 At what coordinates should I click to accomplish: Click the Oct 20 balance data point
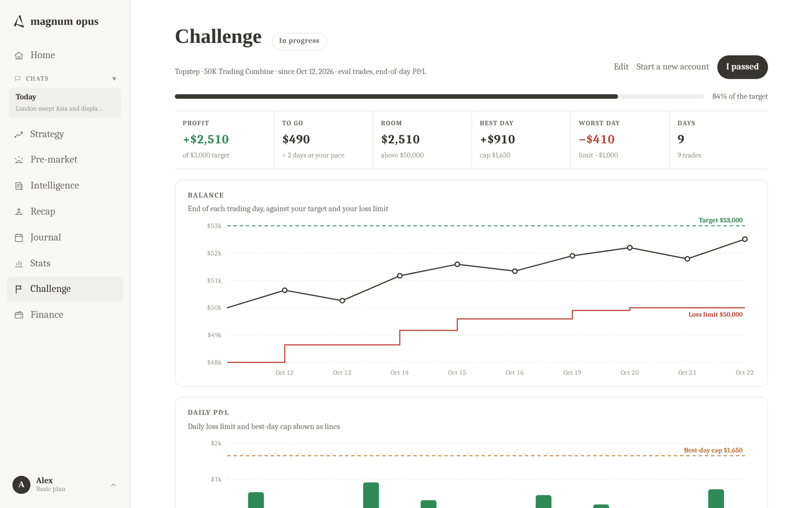coord(630,248)
